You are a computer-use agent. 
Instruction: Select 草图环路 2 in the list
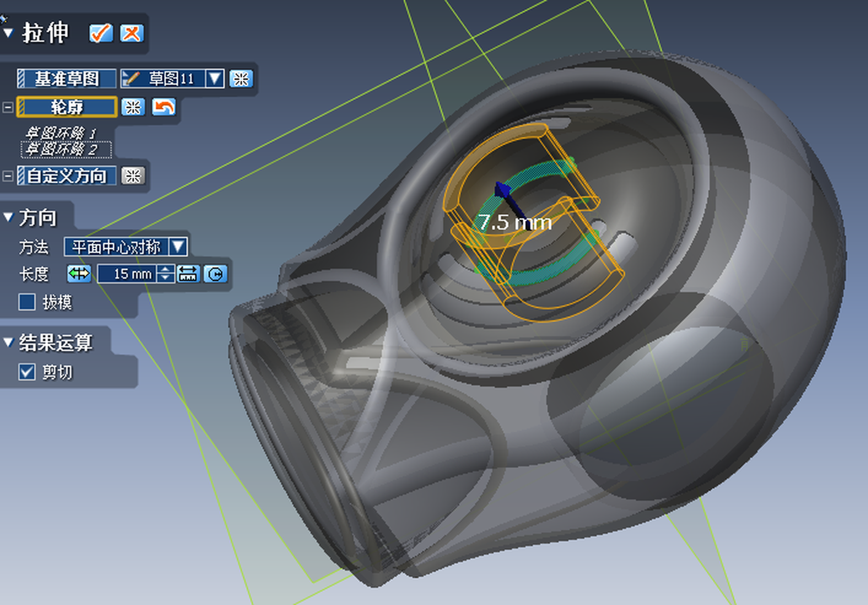coord(66,148)
